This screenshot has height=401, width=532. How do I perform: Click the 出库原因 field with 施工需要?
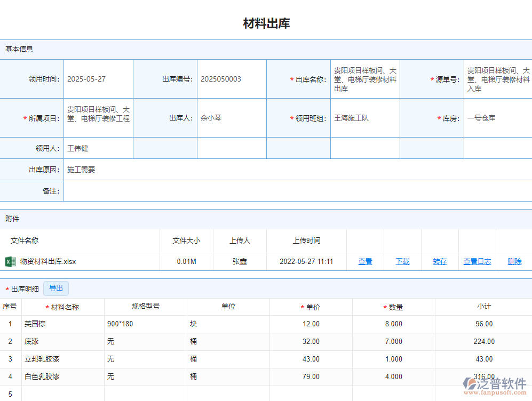pos(297,170)
